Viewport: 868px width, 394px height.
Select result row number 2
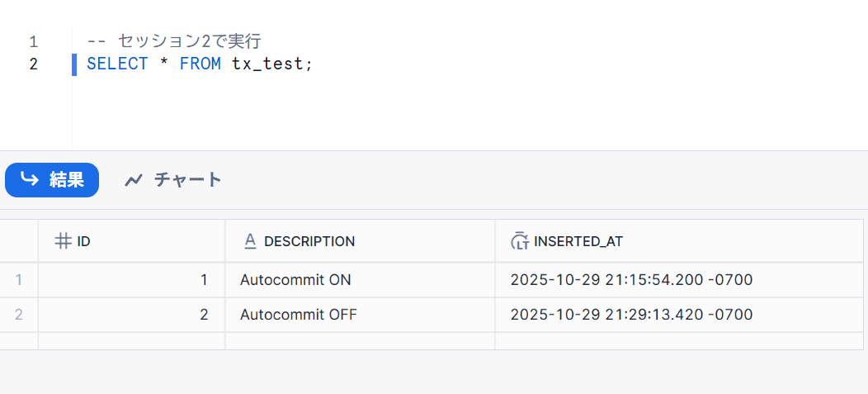19,315
